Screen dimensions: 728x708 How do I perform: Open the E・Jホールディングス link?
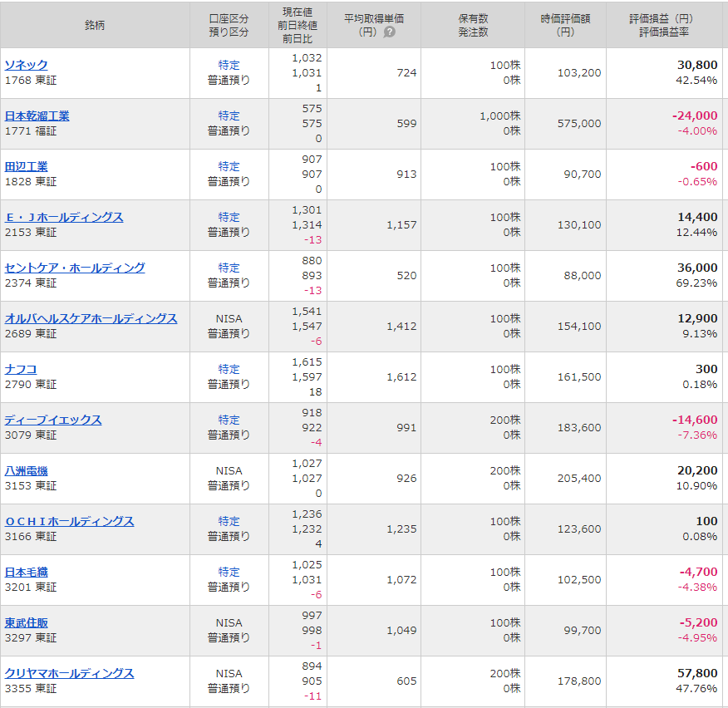(64, 217)
